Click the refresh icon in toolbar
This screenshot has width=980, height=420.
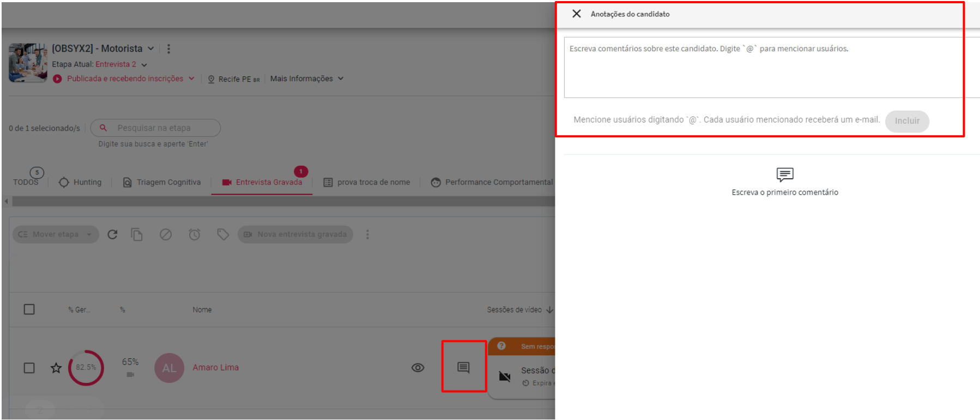pos(112,234)
